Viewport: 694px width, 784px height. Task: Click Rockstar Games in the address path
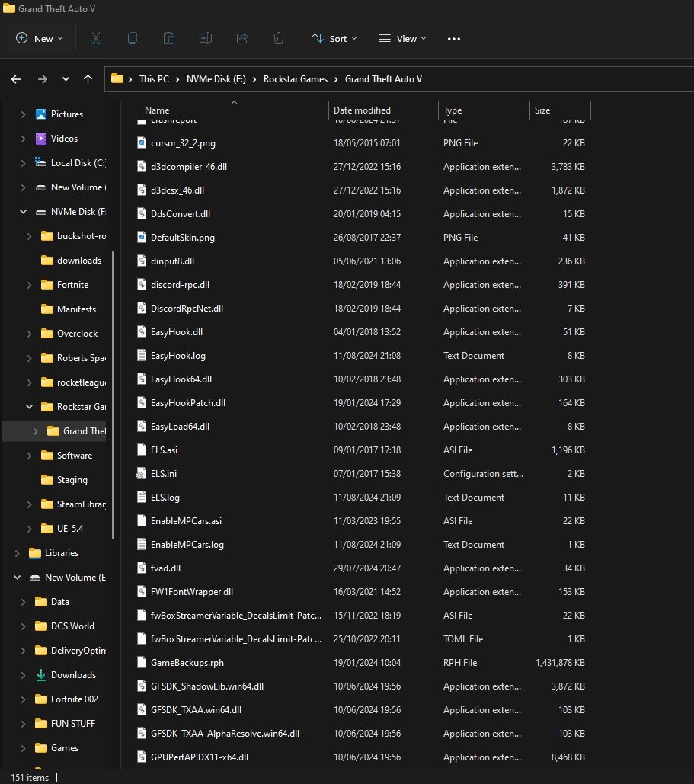pos(296,79)
